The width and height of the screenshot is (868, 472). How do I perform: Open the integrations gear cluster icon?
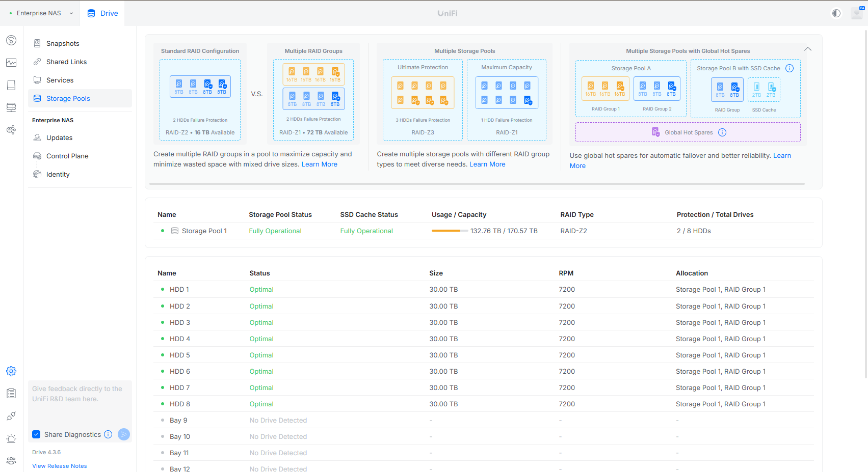point(11,130)
